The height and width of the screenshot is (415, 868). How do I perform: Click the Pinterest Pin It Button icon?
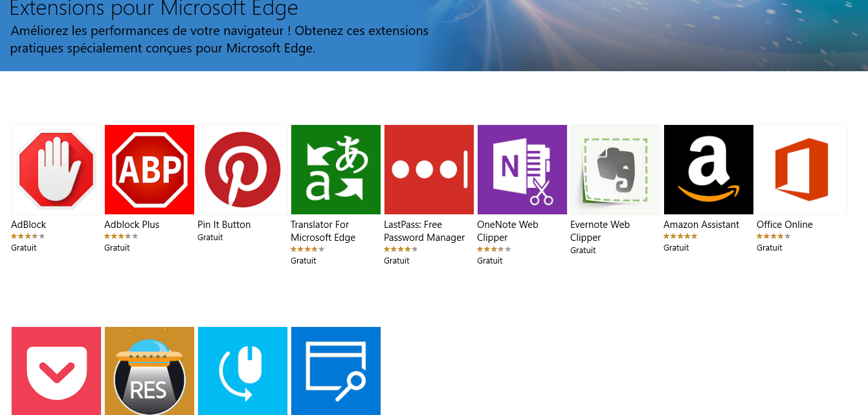[x=243, y=169]
